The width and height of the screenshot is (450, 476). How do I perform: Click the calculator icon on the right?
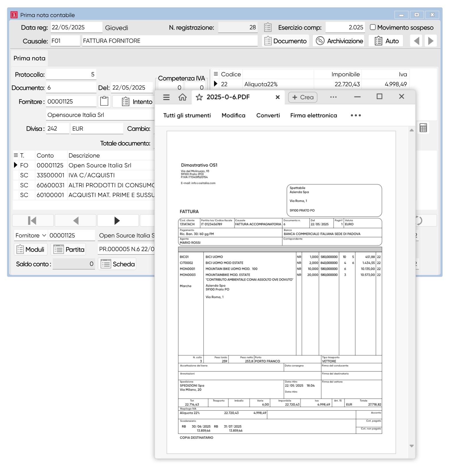tap(423, 128)
